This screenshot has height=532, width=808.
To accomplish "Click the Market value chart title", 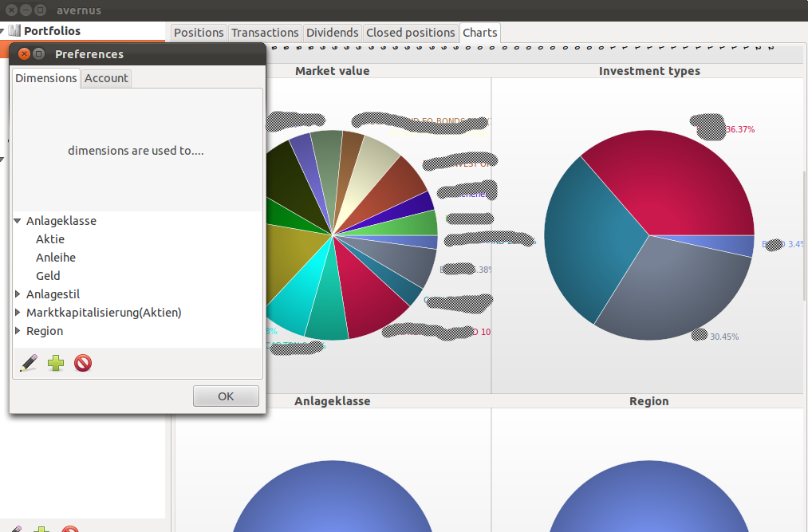I will pyautogui.click(x=333, y=71).
